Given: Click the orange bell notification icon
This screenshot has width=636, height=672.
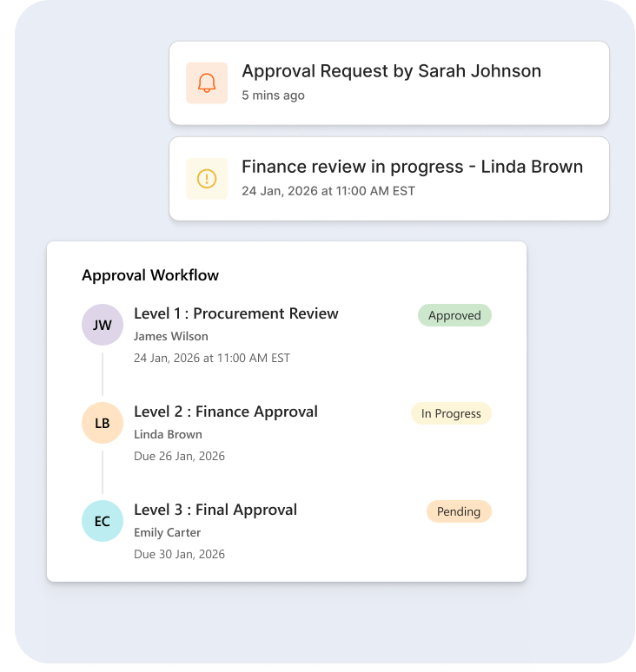Looking at the screenshot, I should point(207,82).
